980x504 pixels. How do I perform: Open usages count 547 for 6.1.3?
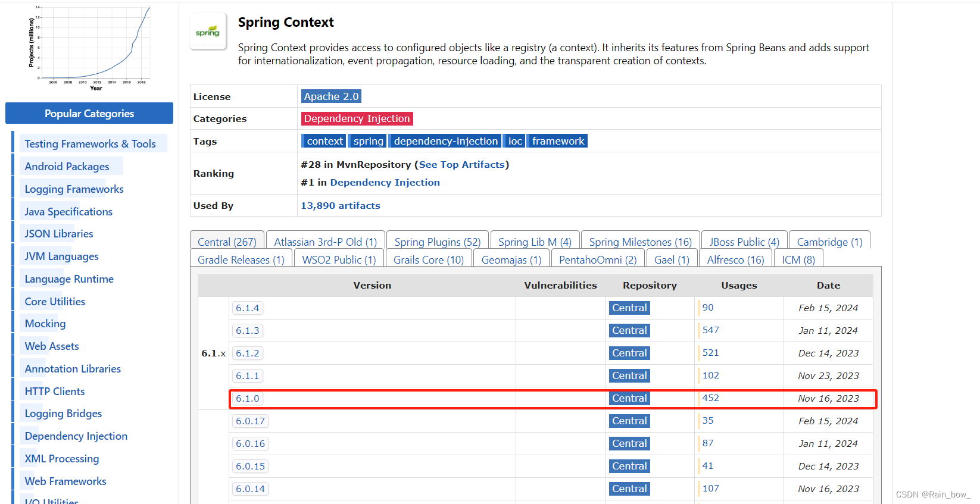[710, 330]
